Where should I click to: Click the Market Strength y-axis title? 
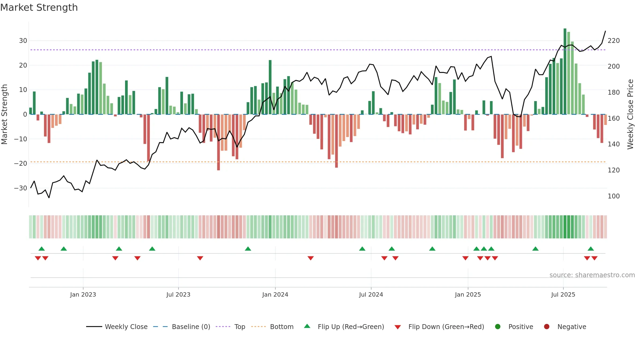click(4, 114)
